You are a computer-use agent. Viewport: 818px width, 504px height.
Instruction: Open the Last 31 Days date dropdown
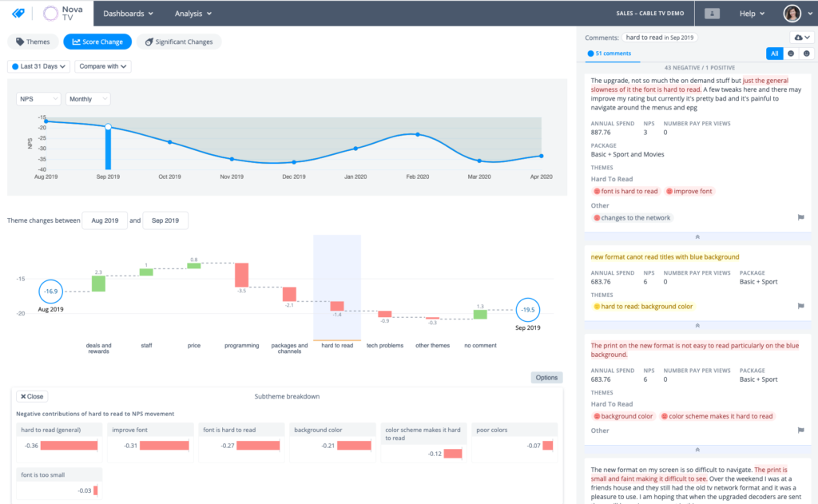38,66
